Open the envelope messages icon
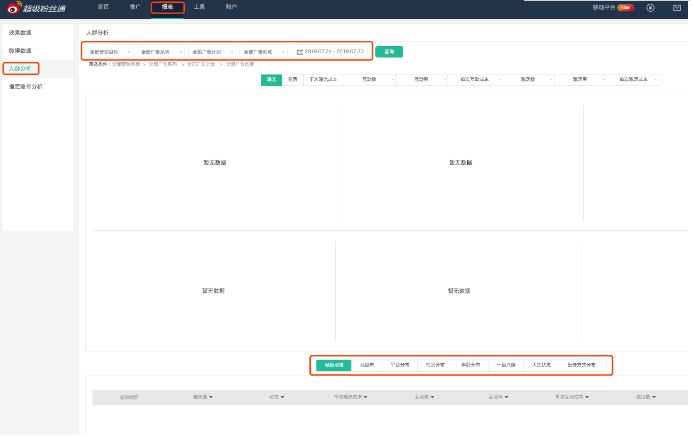The image size is (693, 439). [x=677, y=8]
